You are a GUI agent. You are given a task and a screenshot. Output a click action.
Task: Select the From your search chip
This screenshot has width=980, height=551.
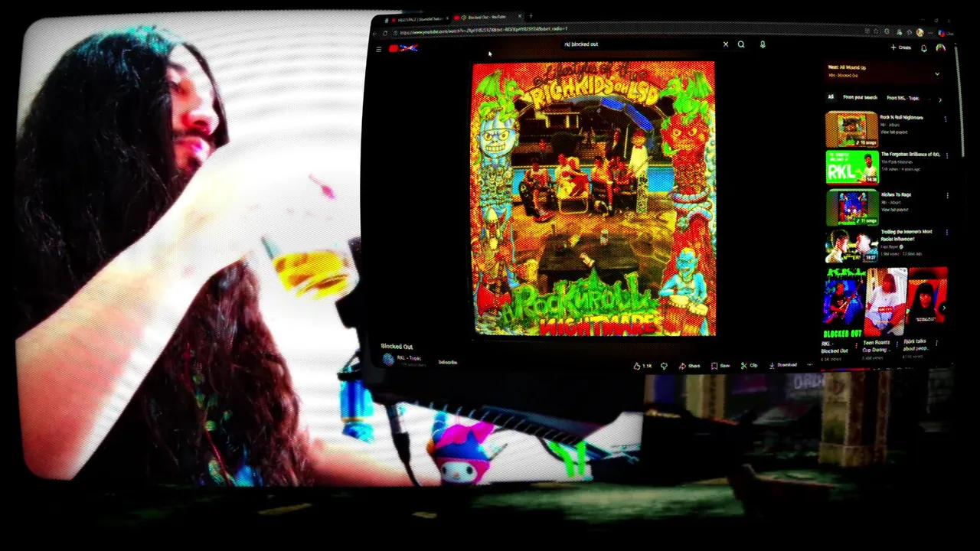860,98
